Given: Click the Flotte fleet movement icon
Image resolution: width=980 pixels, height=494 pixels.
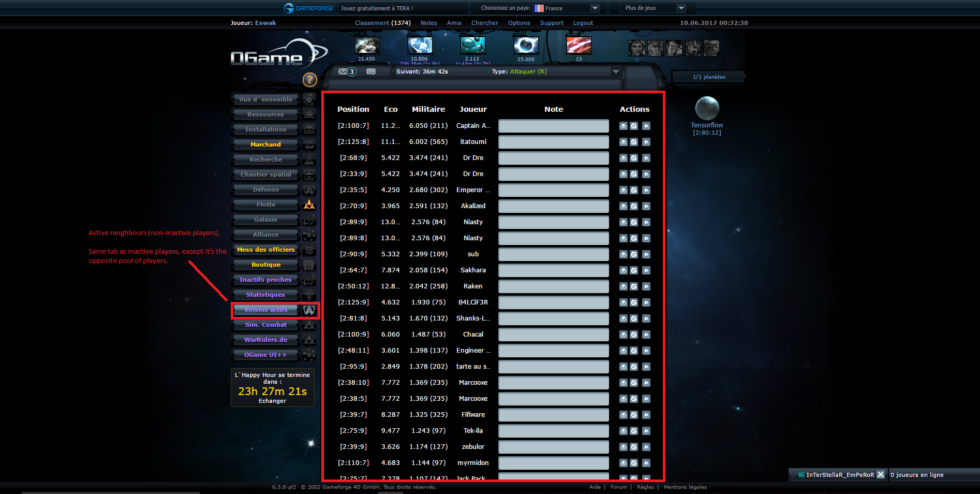Looking at the screenshot, I should 309,205.
